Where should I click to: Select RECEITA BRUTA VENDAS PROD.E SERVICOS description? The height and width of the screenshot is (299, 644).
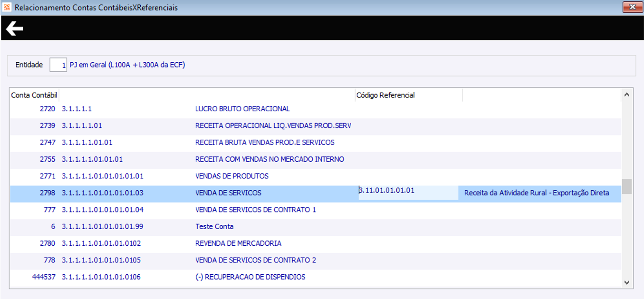tap(265, 143)
